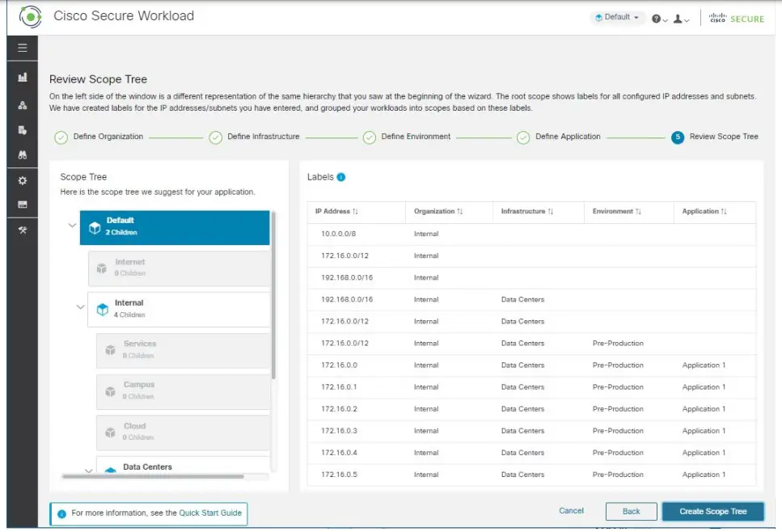Collapse the Default scope tree node
Viewport: 782px width, 532px height.
[x=72, y=226]
